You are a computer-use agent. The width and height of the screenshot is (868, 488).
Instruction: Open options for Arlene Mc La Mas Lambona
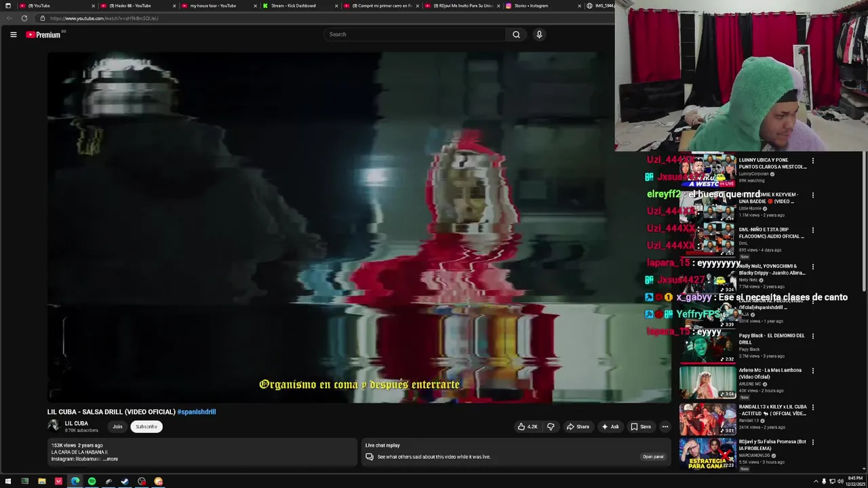(x=813, y=371)
